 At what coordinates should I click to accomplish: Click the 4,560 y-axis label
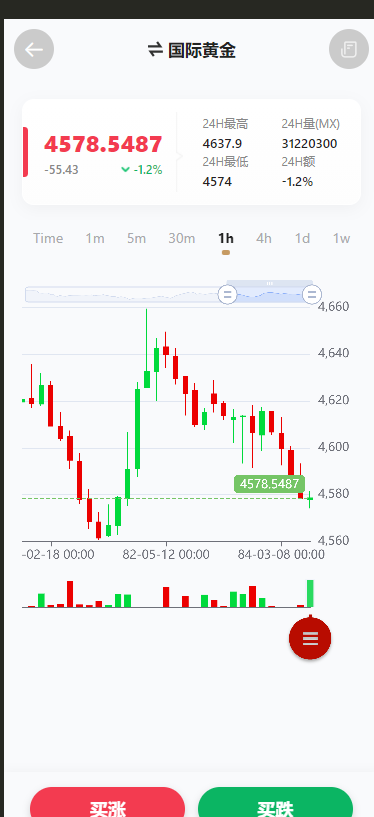click(x=333, y=541)
